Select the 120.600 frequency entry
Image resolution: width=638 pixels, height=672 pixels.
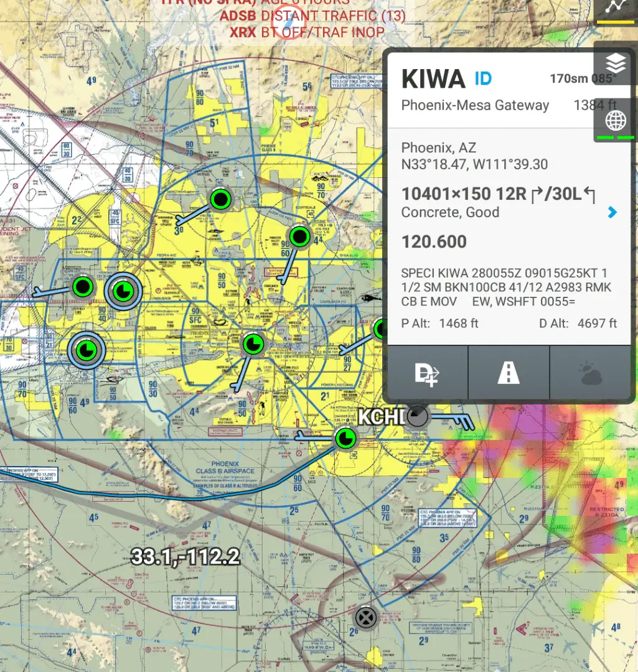click(x=434, y=242)
